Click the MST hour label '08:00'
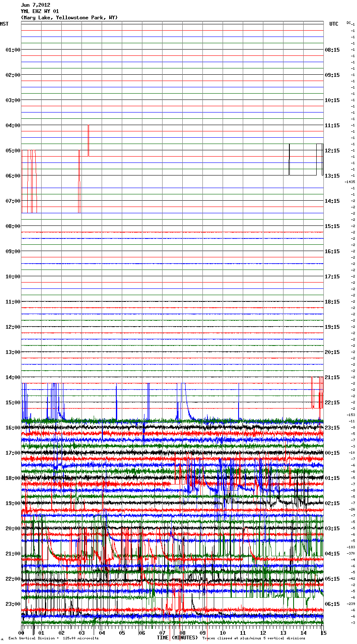The height and width of the screenshot is (644, 357). (x=13, y=226)
